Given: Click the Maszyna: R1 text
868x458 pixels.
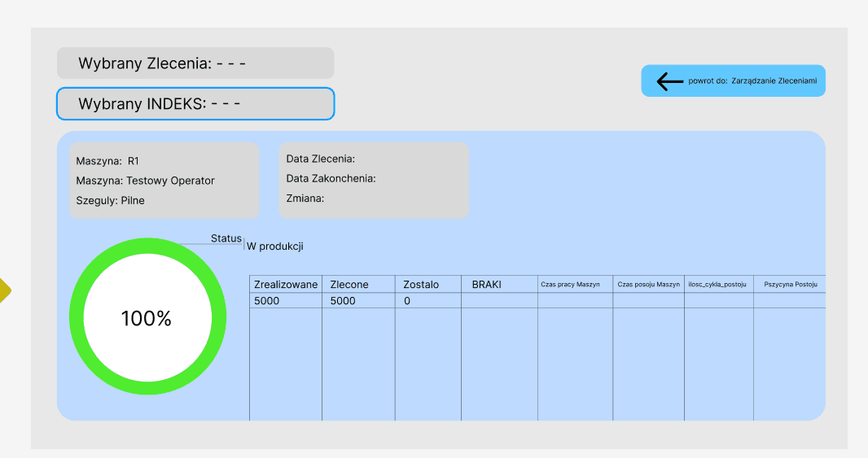Looking at the screenshot, I should [107, 161].
